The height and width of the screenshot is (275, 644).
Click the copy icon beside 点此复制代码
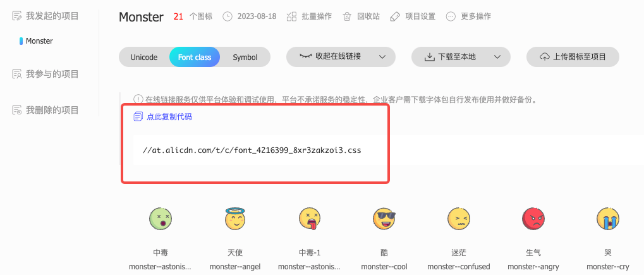(138, 117)
